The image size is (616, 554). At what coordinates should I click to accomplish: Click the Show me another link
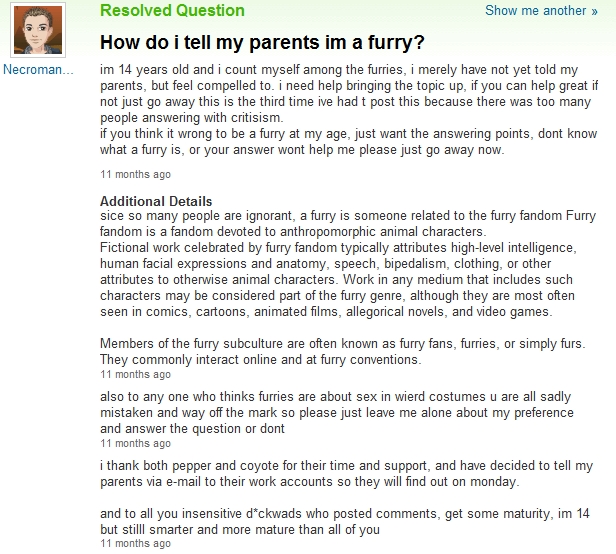coord(541,11)
